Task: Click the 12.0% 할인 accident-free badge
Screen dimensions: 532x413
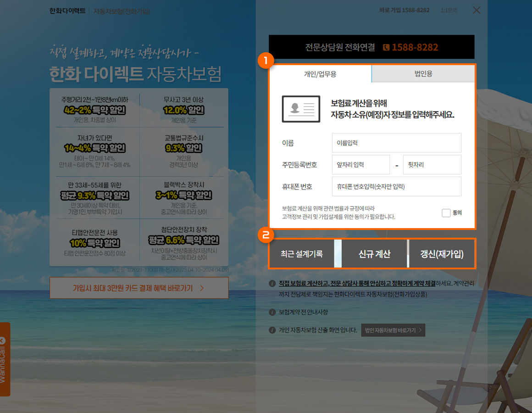Action: (183, 110)
